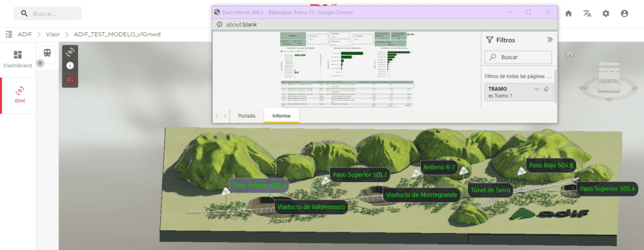Click the site info icon beside about:blank
Screen dimensions: 644x250
219,25
